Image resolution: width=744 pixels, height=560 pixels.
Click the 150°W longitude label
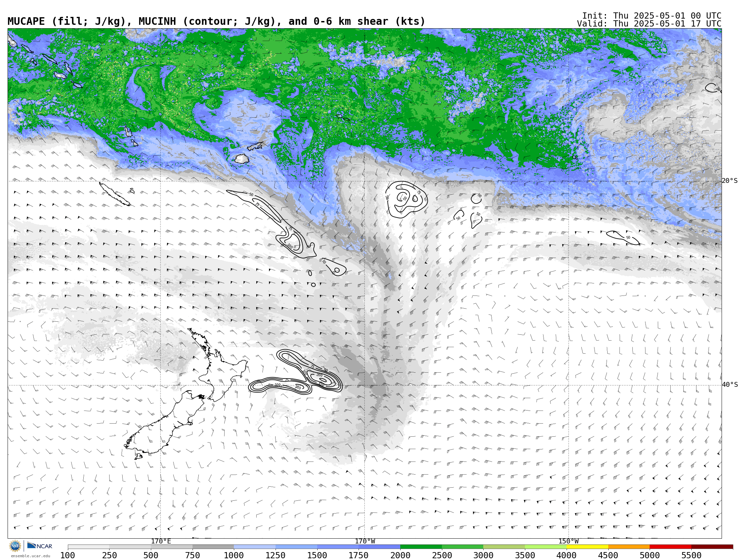click(x=568, y=541)
